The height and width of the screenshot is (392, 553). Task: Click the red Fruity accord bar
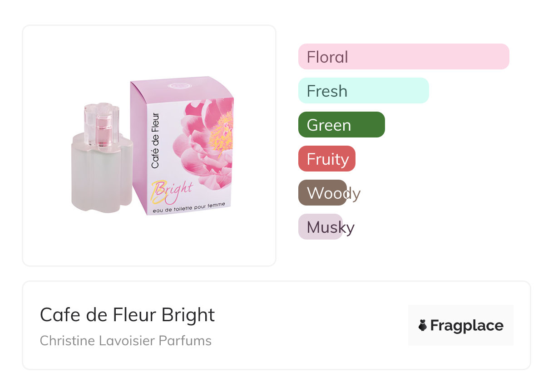pyautogui.click(x=326, y=159)
